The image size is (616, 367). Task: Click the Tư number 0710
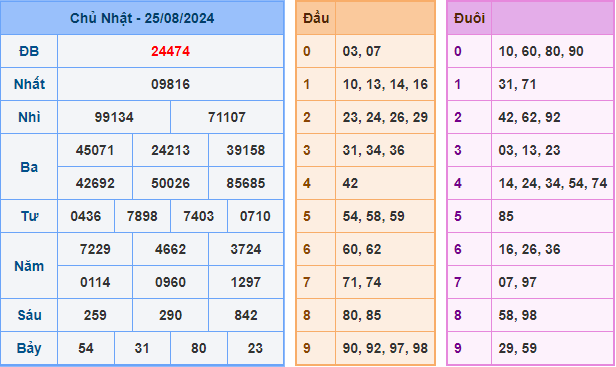point(255,216)
